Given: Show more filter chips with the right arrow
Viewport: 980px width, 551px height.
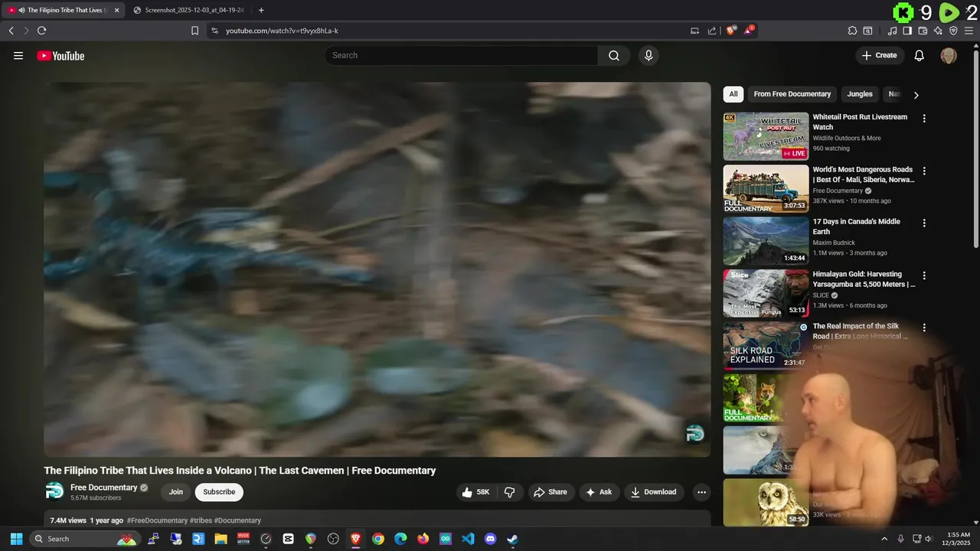Looking at the screenshot, I should point(916,95).
